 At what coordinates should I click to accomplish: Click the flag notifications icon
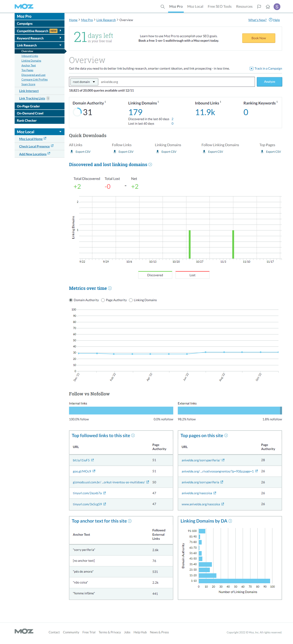click(259, 7)
